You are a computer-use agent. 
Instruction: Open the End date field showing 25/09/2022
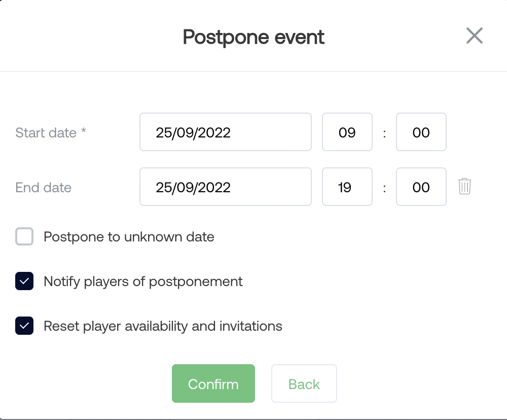(226, 187)
